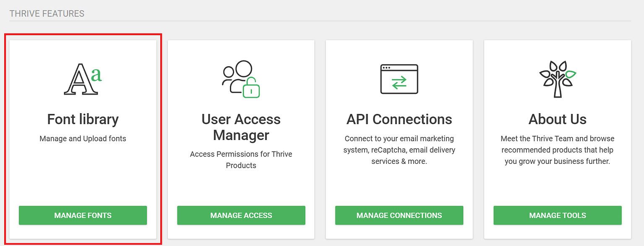Screen dimensions: 644x246
Task: Click the 'Meet the Thrive Team' description
Action: pyautogui.click(x=558, y=150)
